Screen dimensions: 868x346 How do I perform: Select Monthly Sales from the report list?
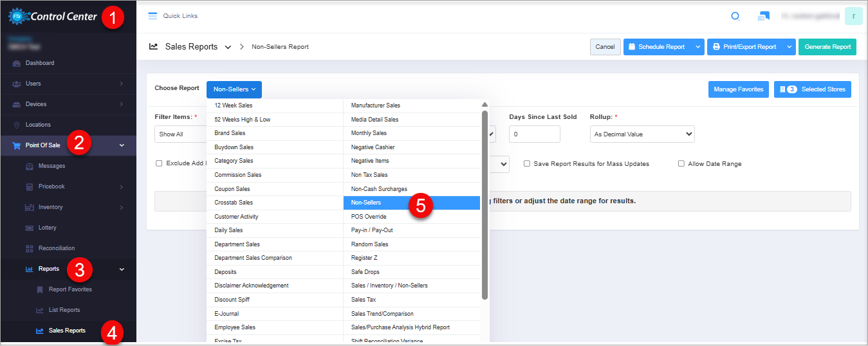(369, 133)
